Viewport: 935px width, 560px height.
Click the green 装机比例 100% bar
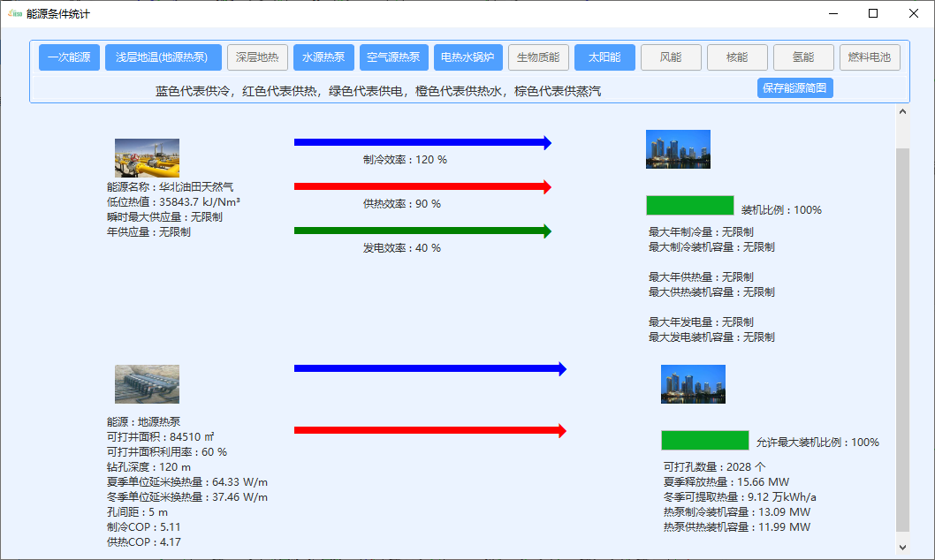690,206
